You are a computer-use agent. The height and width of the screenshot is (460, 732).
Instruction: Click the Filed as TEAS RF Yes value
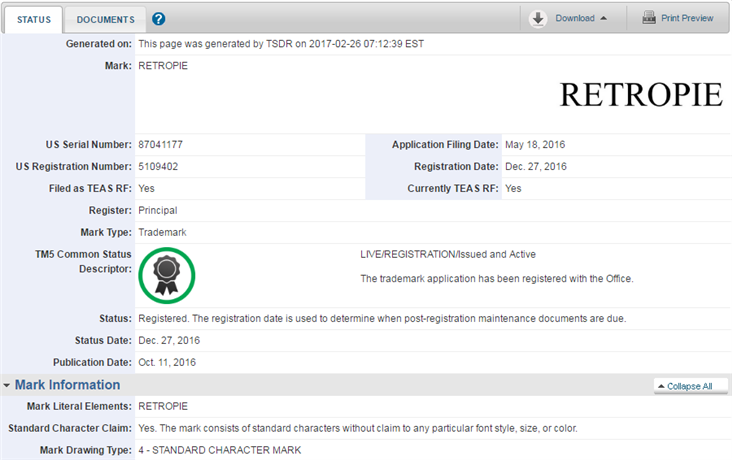pos(146,189)
